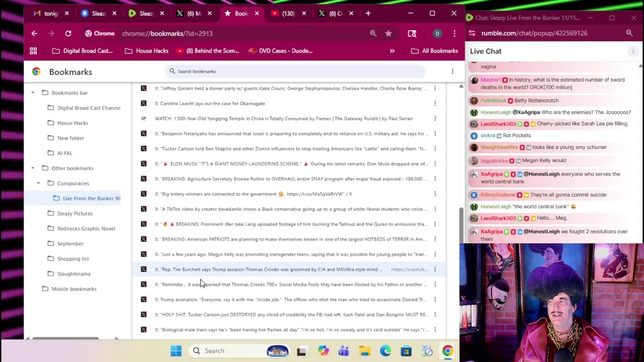Open Microsoft Store from taskbar
Image resolution: width=644 pixels, height=362 pixels.
406,351
